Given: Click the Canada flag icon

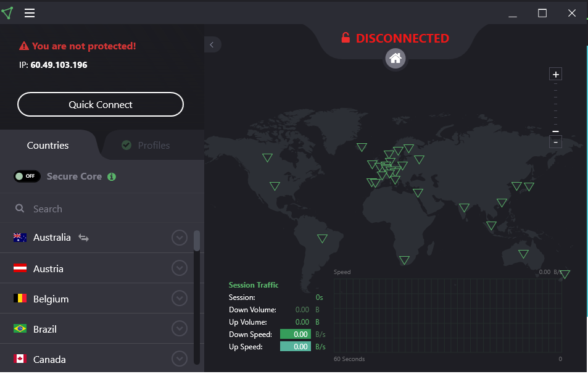Looking at the screenshot, I should click(x=20, y=359).
